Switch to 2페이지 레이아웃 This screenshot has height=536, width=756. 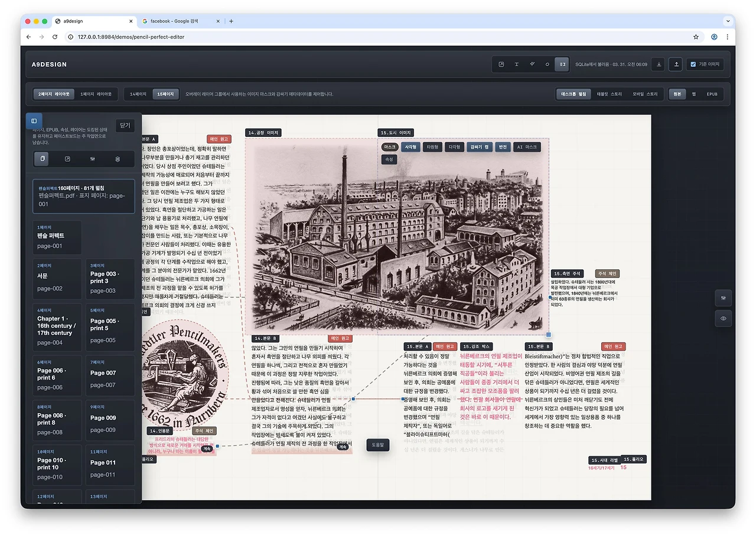(x=54, y=94)
